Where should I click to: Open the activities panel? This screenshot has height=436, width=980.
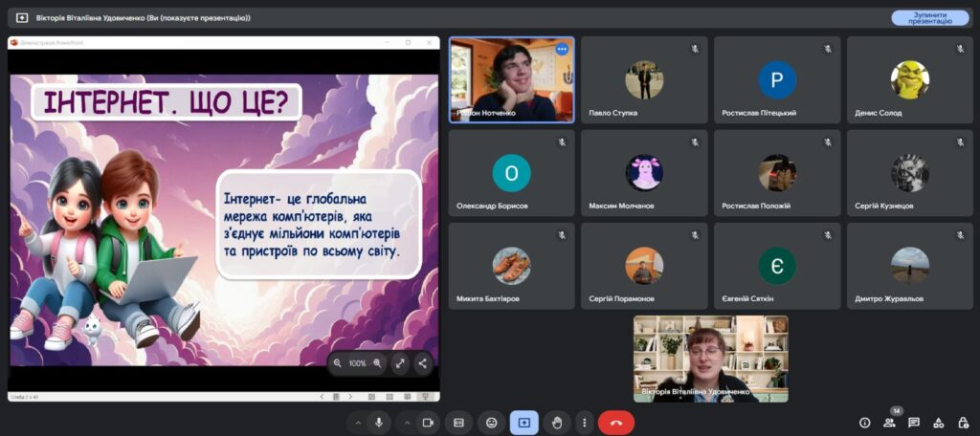[938, 422]
